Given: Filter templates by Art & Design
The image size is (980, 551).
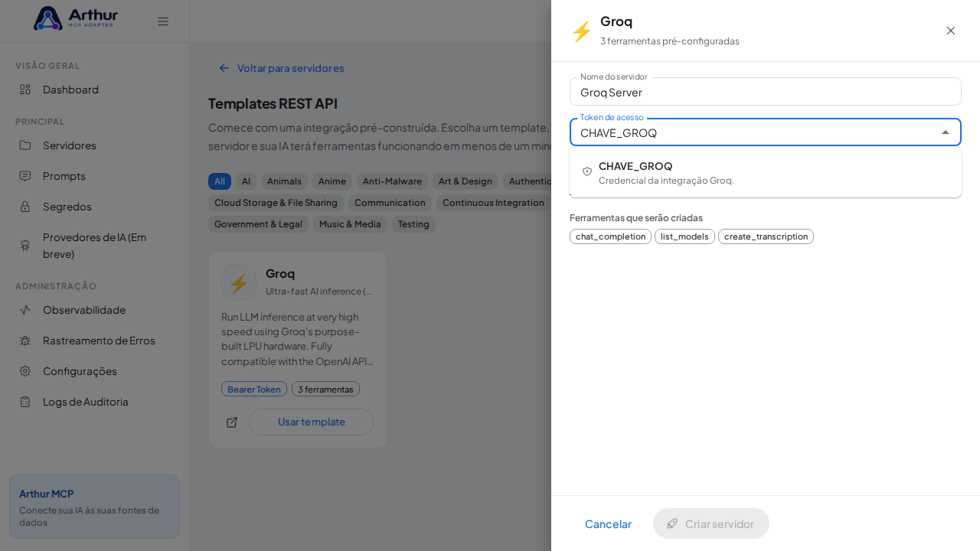Looking at the screenshot, I should pos(465,181).
